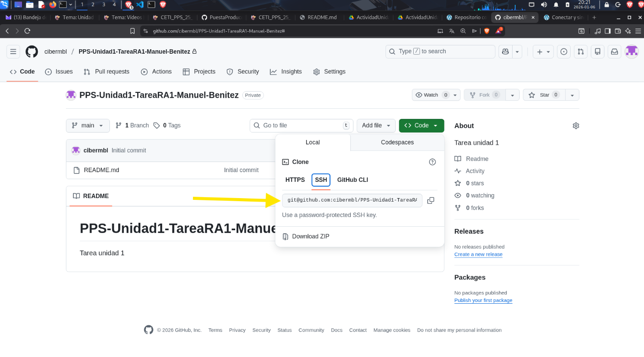The image size is (644, 357).
Task: Open Pull requests icon in top header bar
Action: pyautogui.click(x=581, y=52)
